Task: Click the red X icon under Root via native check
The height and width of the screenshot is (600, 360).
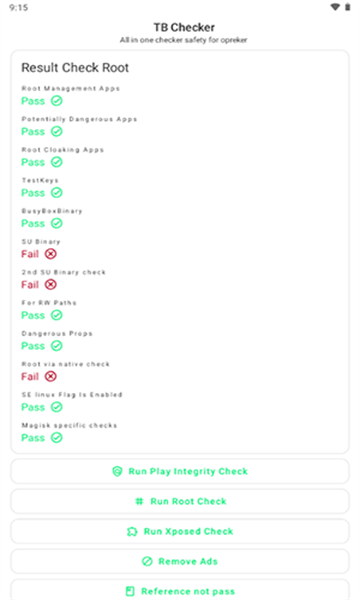Action: click(x=50, y=376)
